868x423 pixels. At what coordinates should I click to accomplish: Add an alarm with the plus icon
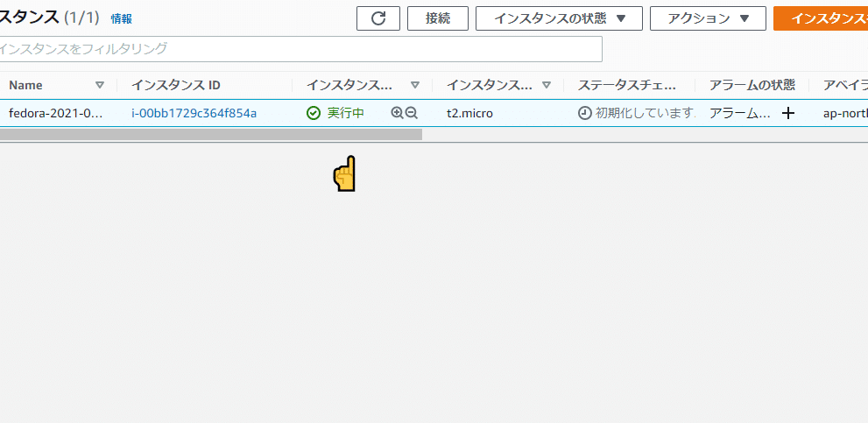[788, 114]
